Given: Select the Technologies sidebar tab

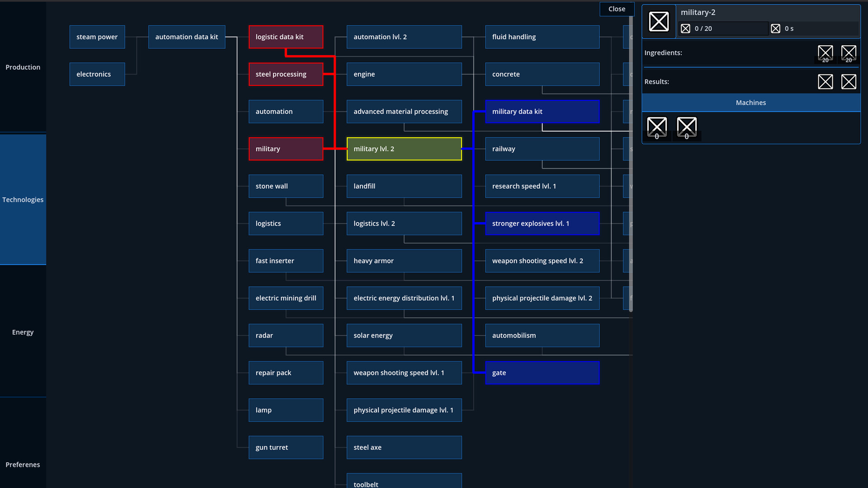Looking at the screenshot, I should click(x=23, y=199).
